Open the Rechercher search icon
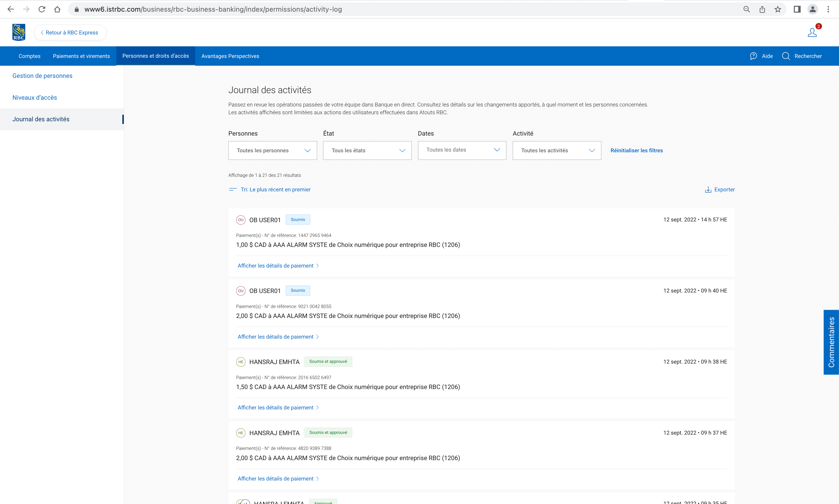Image resolution: width=839 pixels, height=504 pixels. (786, 56)
